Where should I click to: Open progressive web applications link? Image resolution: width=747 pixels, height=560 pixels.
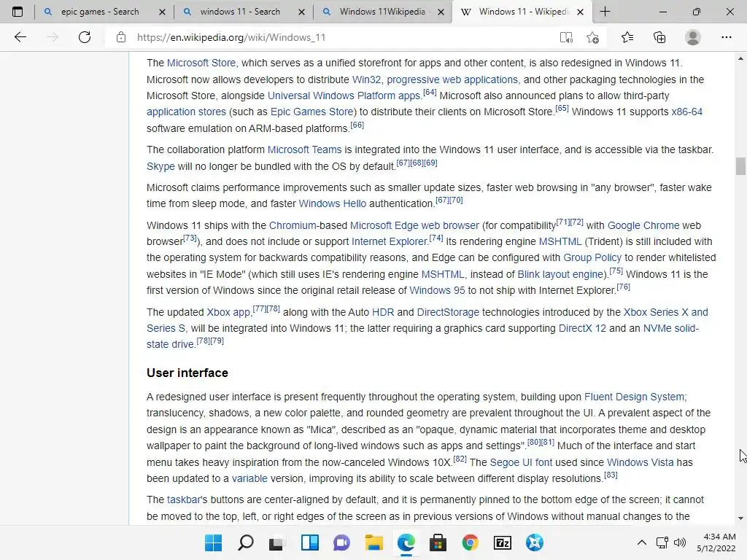click(x=452, y=79)
